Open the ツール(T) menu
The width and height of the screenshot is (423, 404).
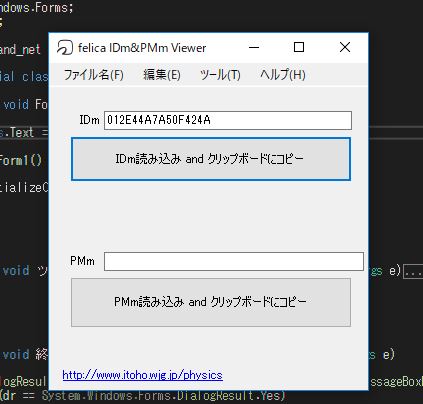tap(220, 75)
